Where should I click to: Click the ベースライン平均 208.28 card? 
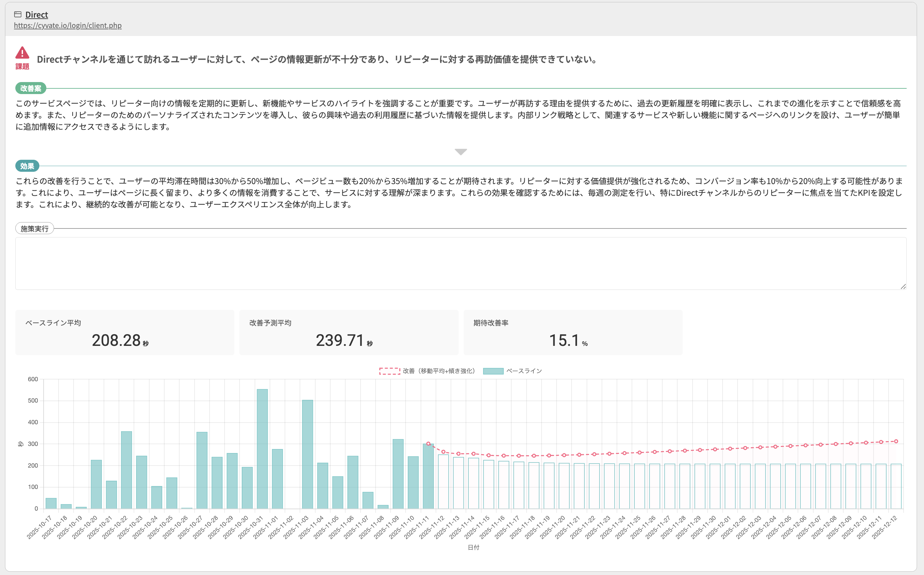pyautogui.click(x=125, y=333)
